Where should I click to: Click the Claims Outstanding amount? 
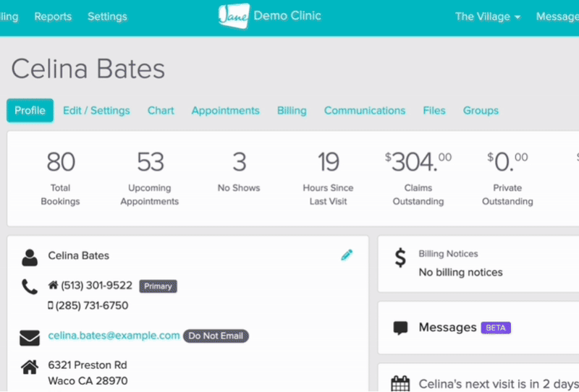(418, 163)
